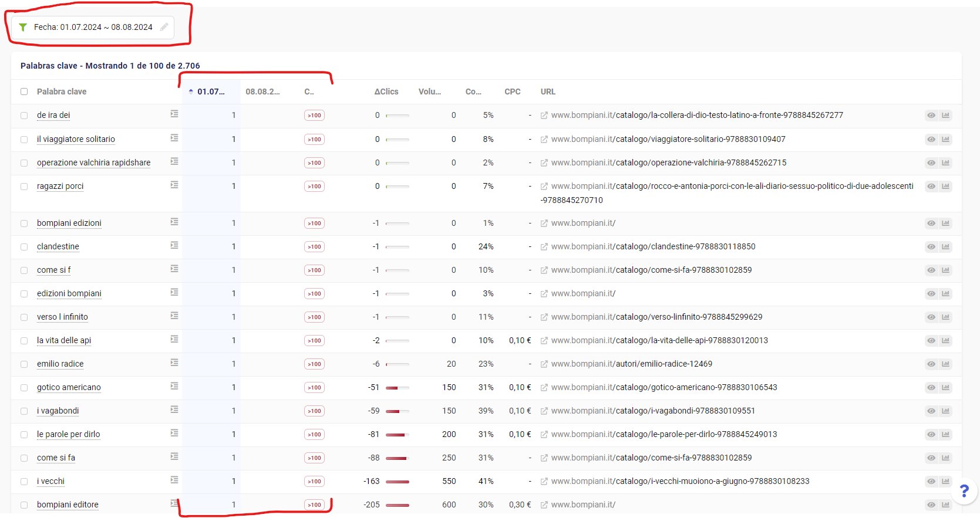
Task: Sort by the 01.07... date column
Action: (211, 92)
